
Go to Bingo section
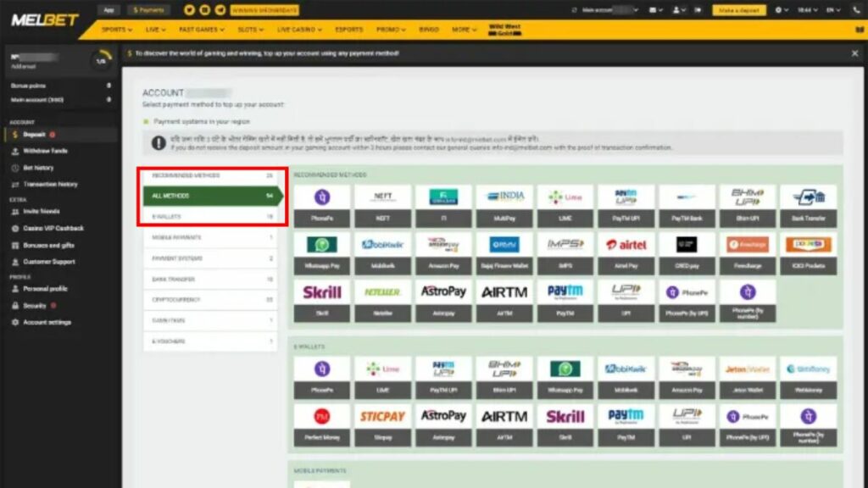tap(428, 30)
